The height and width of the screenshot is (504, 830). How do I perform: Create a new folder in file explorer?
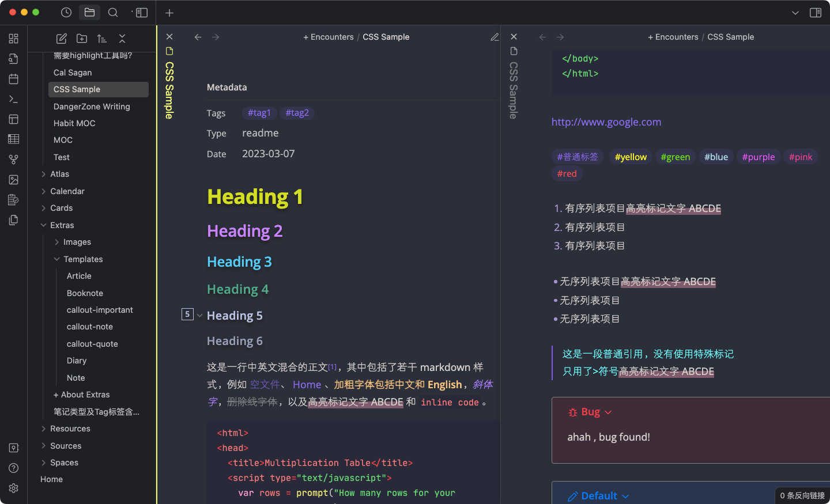(82, 39)
